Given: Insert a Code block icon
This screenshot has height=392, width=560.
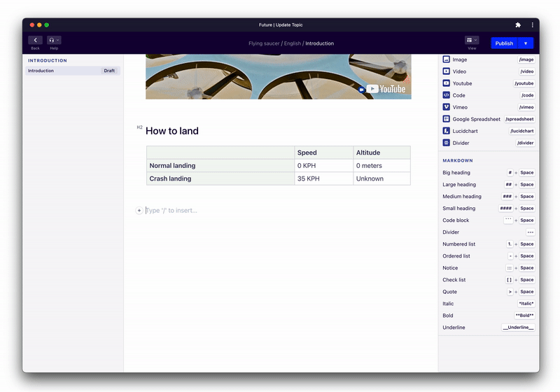Looking at the screenshot, I should [x=446, y=95].
